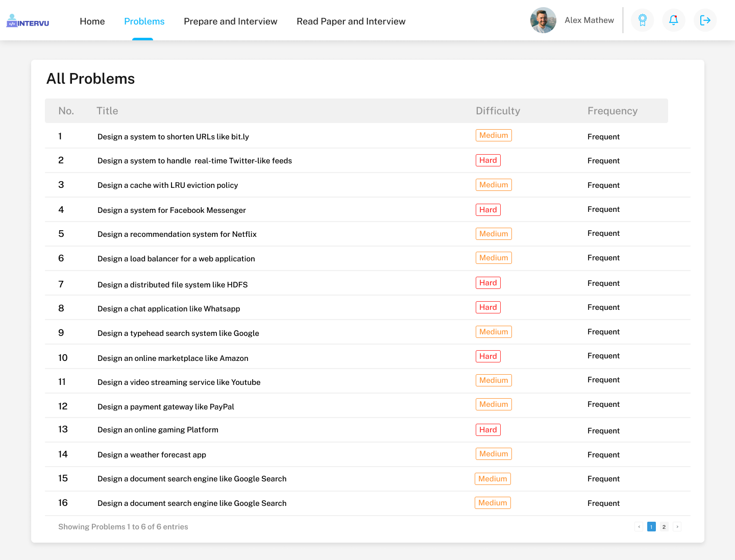
Task: Click the Hard tag on Twitter feeds row
Action: pyautogui.click(x=488, y=160)
